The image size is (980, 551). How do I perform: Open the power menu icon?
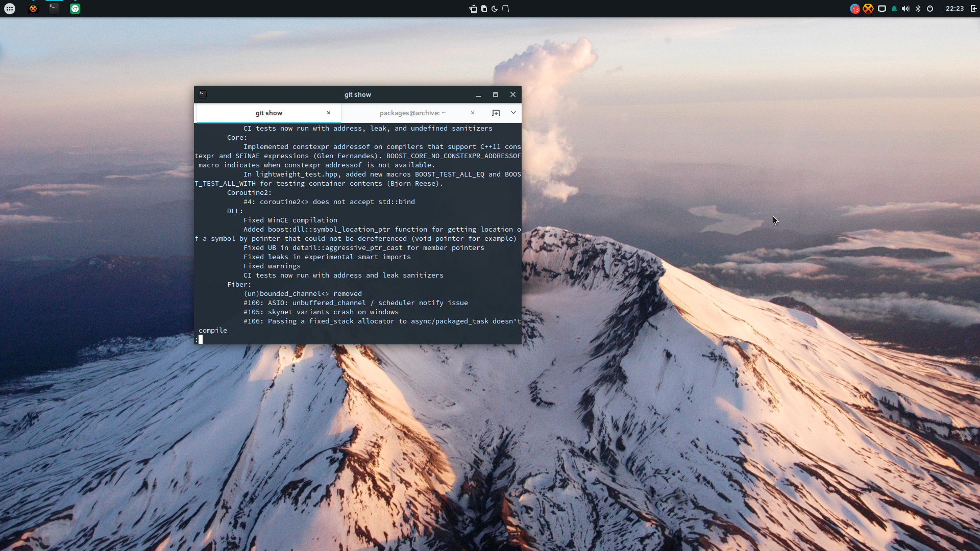pyautogui.click(x=930, y=9)
